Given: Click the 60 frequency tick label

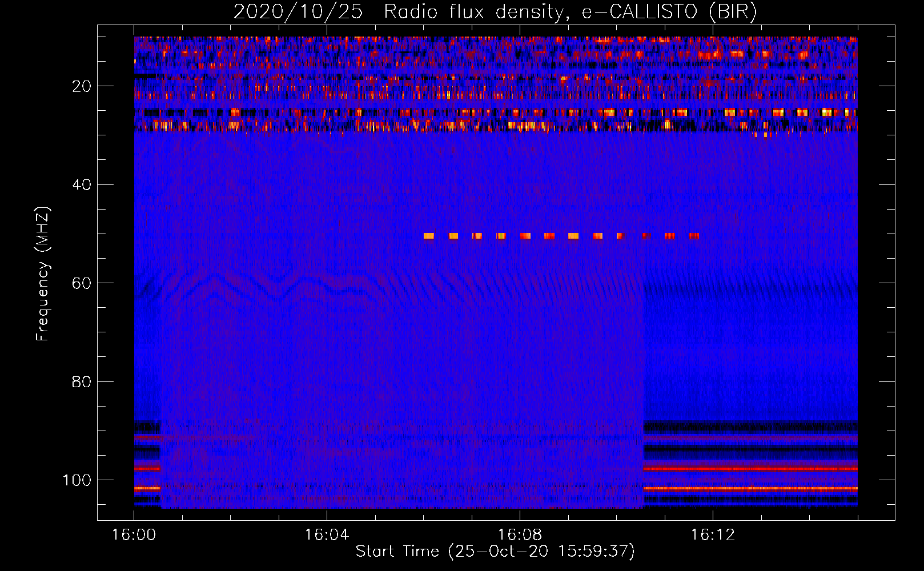Looking at the screenshot, I should [x=82, y=284].
